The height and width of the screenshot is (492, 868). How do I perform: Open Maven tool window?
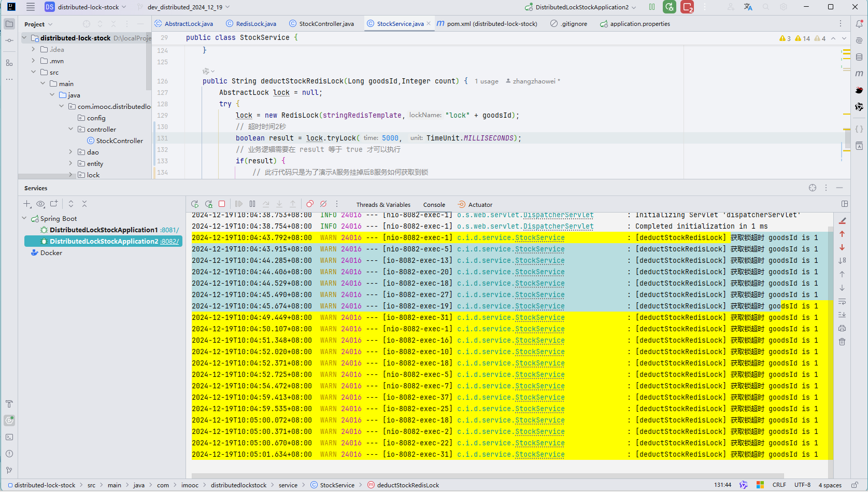pos(859,74)
